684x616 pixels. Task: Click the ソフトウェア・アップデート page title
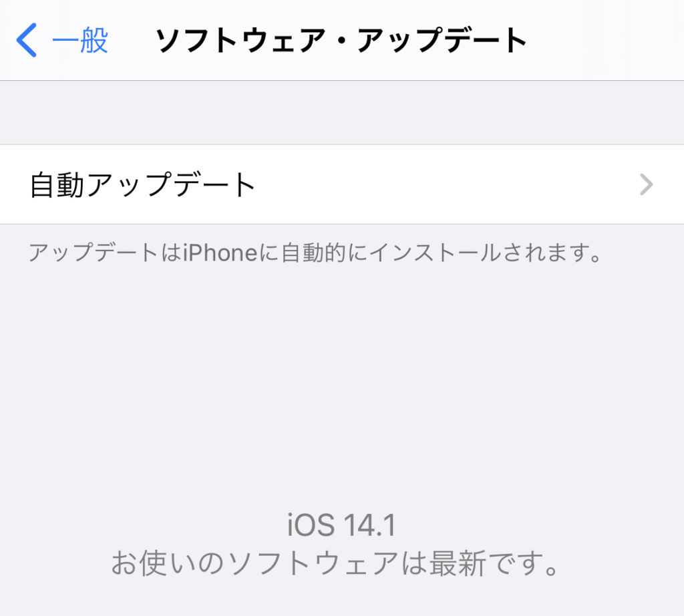point(341,40)
